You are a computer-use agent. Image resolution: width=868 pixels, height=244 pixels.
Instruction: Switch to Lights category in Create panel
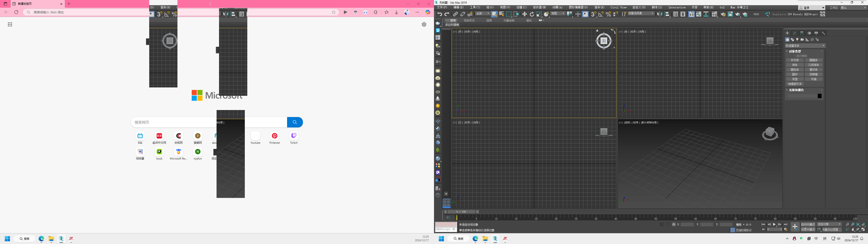click(797, 40)
